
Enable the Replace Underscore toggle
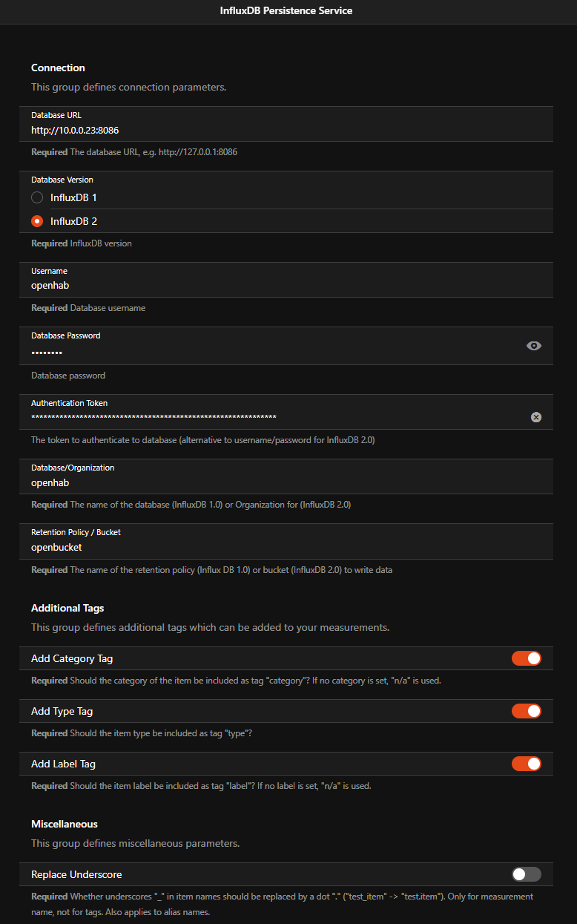527,874
